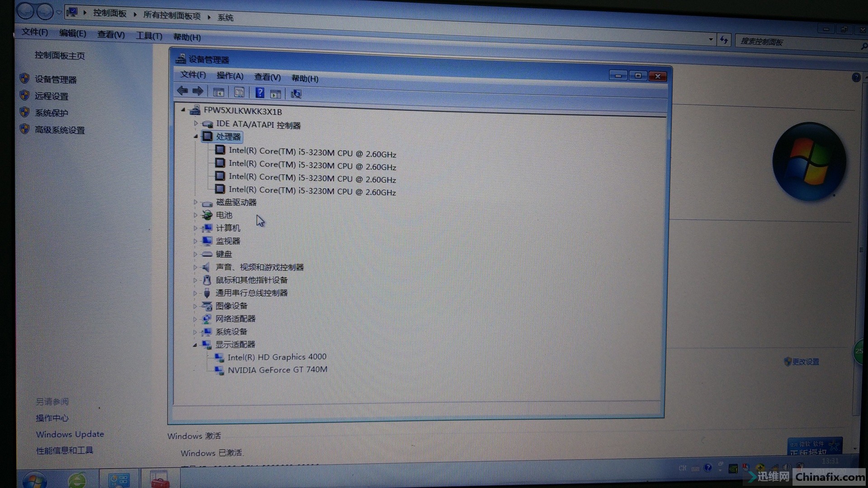Select the 系统设备 category

231,332
